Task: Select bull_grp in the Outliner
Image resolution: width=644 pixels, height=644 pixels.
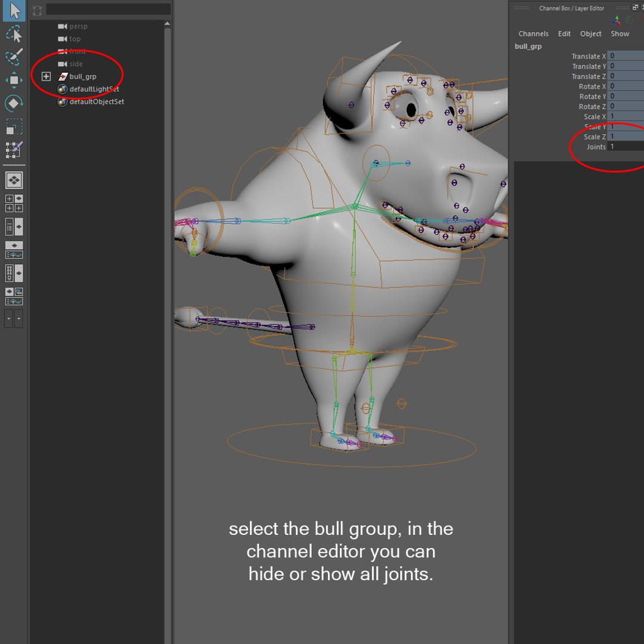Action: pos(82,76)
